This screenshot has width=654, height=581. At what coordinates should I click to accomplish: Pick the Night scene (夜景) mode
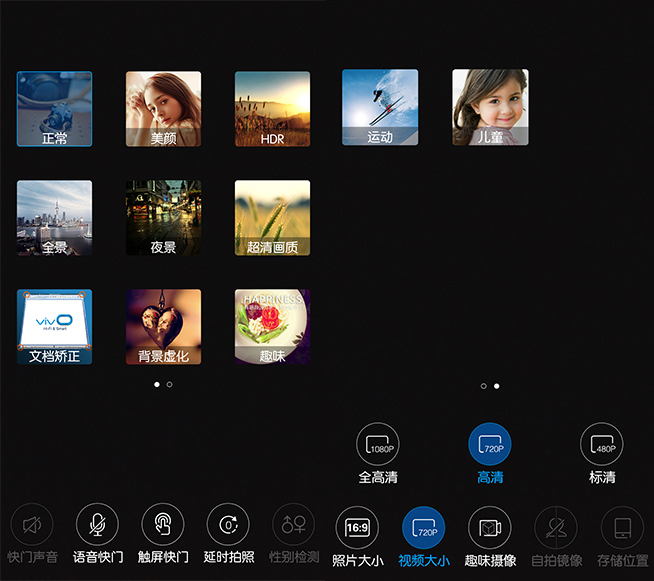pos(163,217)
